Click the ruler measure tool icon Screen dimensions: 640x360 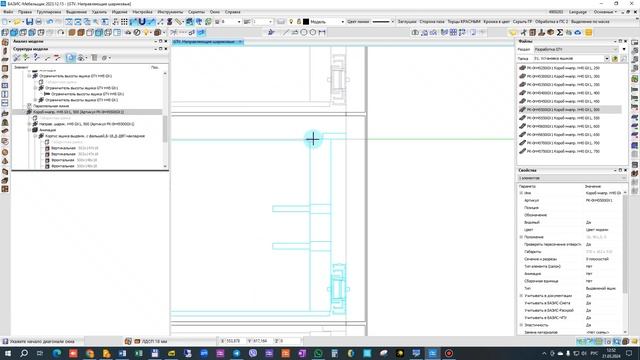(179, 22)
